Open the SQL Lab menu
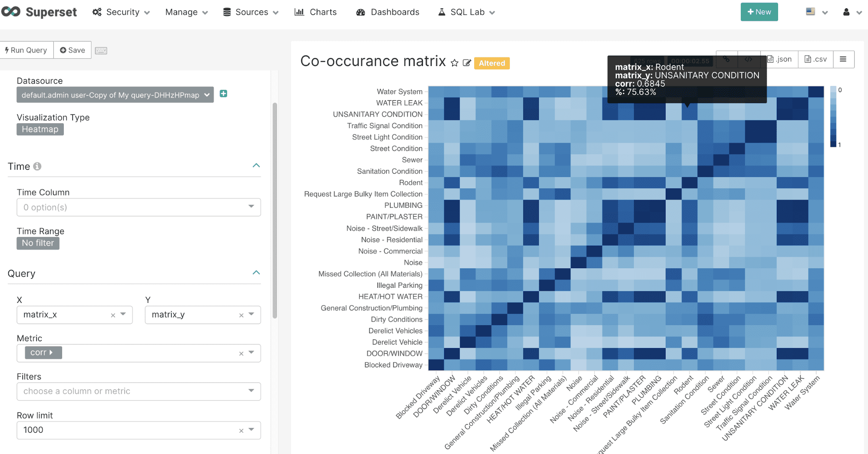 [x=467, y=12]
